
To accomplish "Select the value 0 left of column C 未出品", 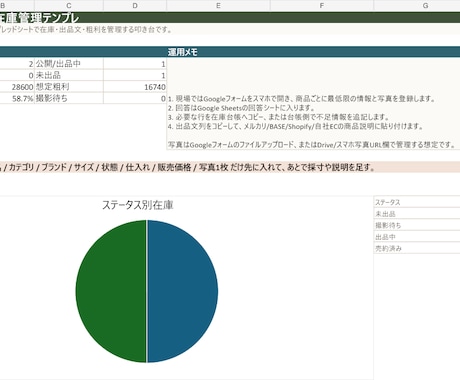I will coord(17,75).
